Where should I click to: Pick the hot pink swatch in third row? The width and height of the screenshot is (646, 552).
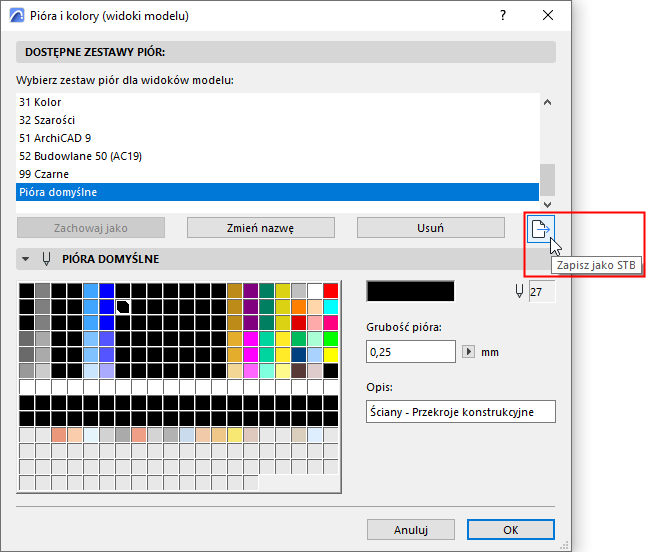click(x=330, y=323)
